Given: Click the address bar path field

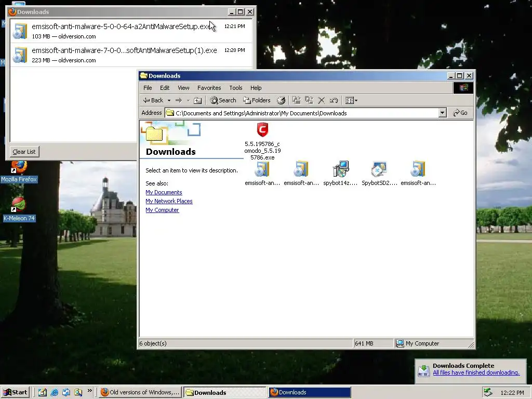Looking at the screenshot, I should [x=302, y=113].
